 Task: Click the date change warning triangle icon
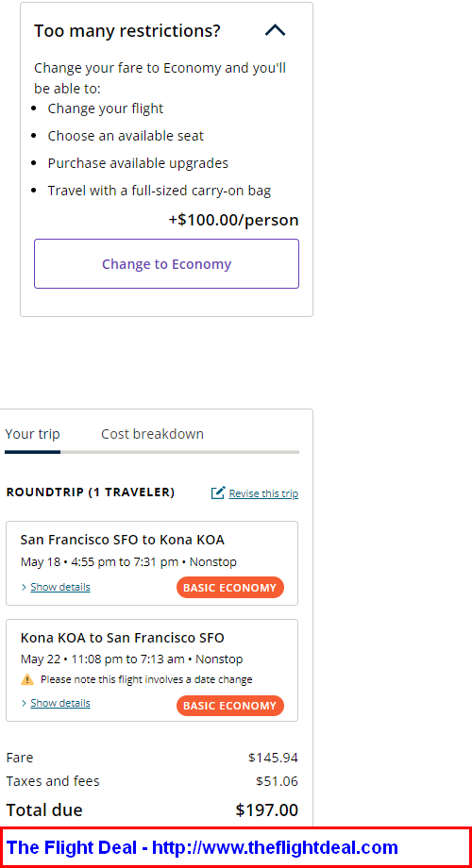(x=27, y=679)
